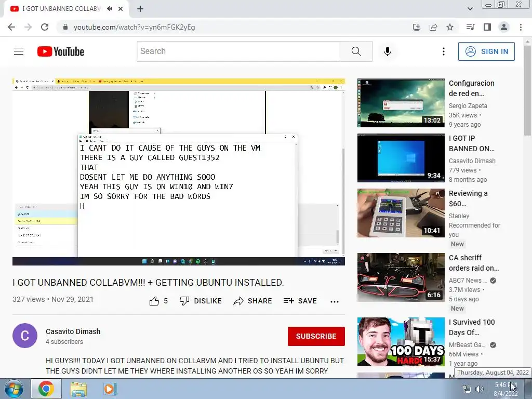Click I Survived 100 Days Of... title

click(472, 327)
